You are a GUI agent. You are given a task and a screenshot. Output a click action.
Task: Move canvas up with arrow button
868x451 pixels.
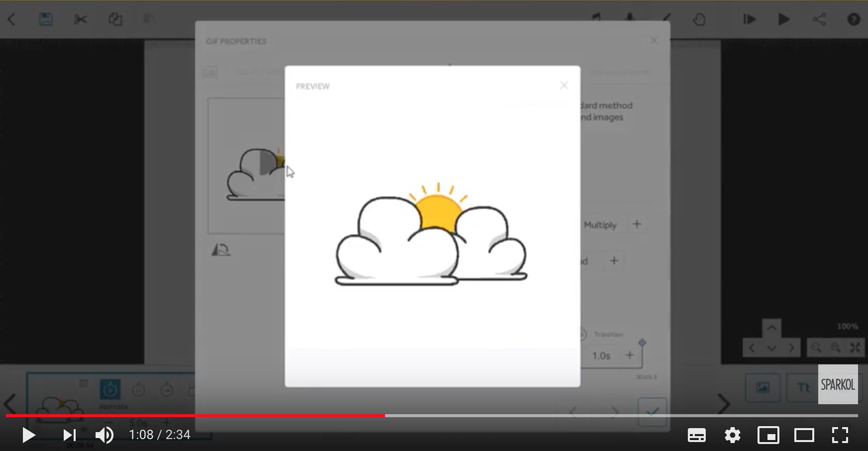[771, 328]
